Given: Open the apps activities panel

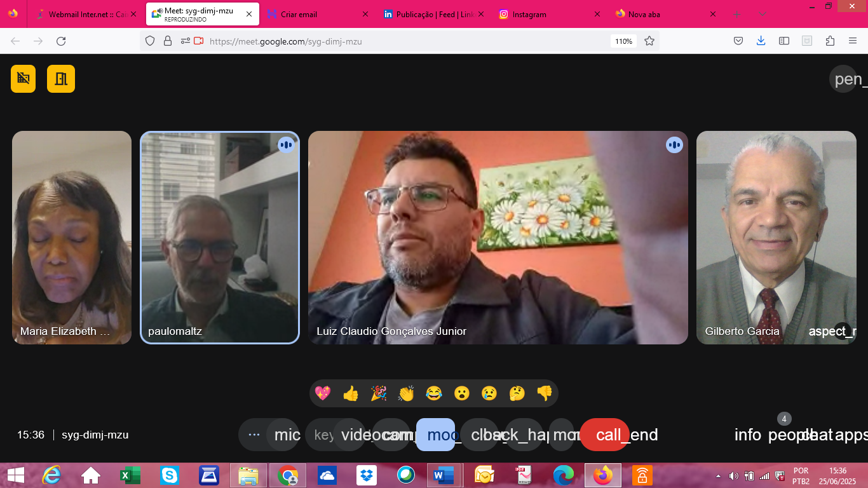Looking at the screenshot, I should click(851, 435).
